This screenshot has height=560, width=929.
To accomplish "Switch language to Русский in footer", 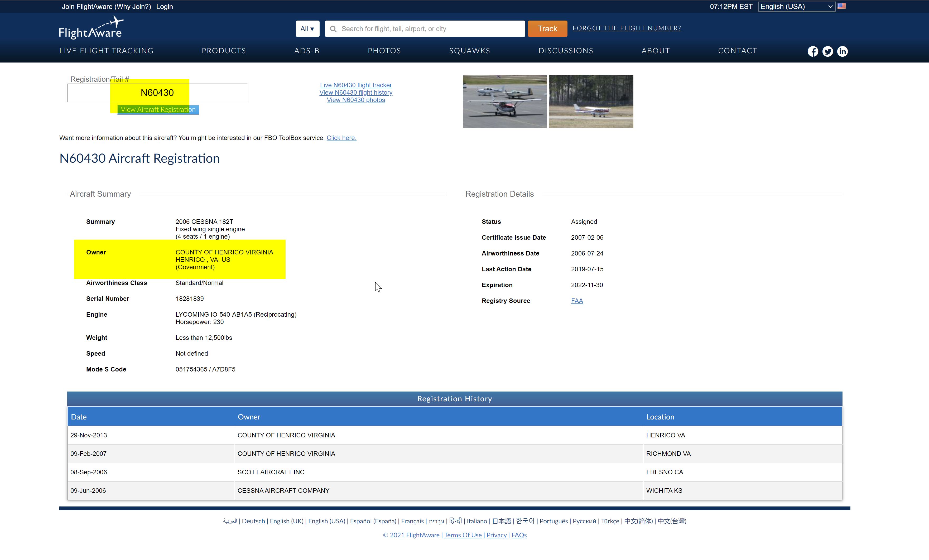I will click(584, 521).
